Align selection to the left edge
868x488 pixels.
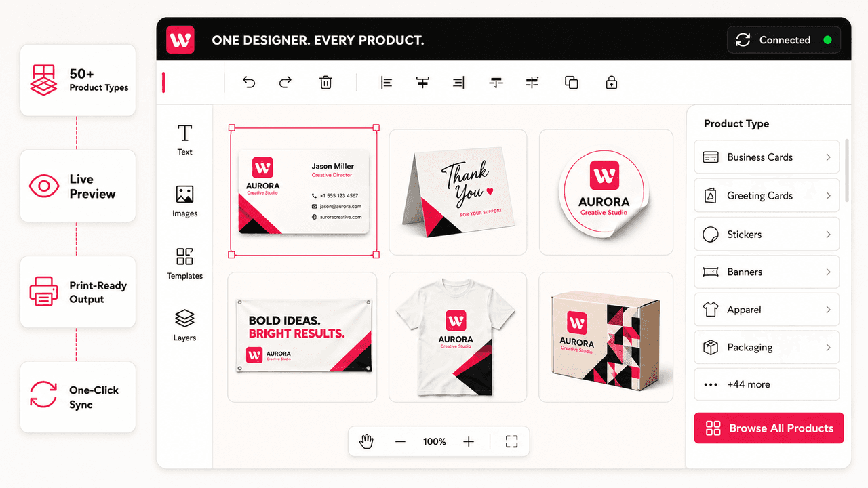pos(387,83)
